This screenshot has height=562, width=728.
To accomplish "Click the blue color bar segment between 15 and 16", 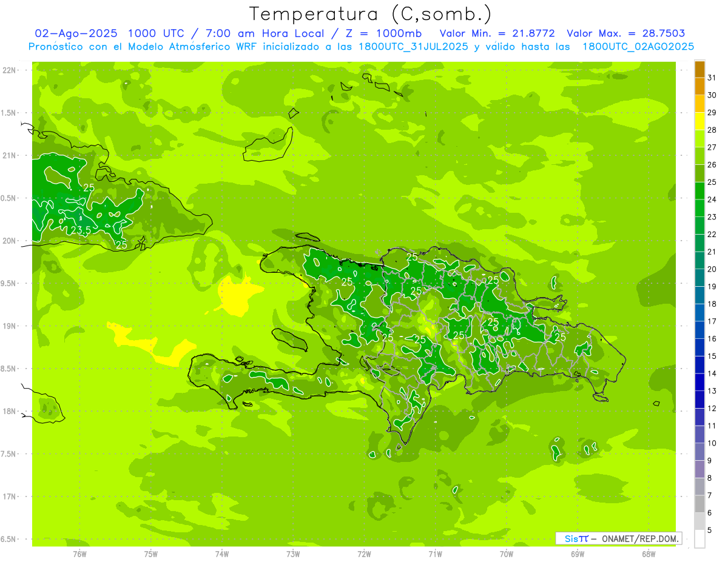I will pos(699,347).
